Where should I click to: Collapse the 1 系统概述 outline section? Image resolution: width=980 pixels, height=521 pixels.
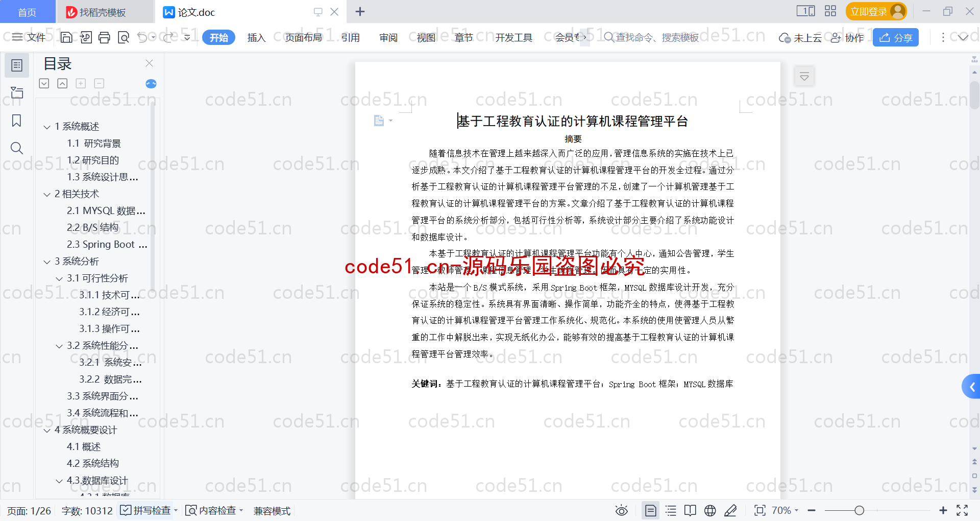[47, 127]
